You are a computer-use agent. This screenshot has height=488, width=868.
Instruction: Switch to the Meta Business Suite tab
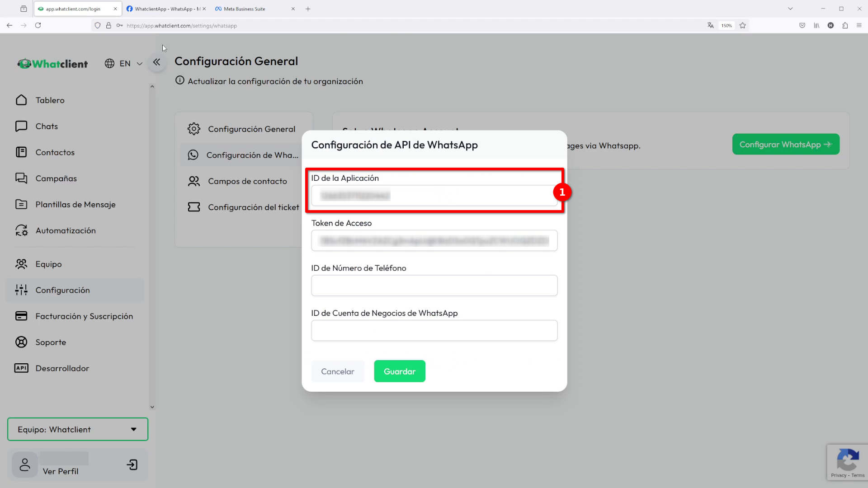pos(255,9)
